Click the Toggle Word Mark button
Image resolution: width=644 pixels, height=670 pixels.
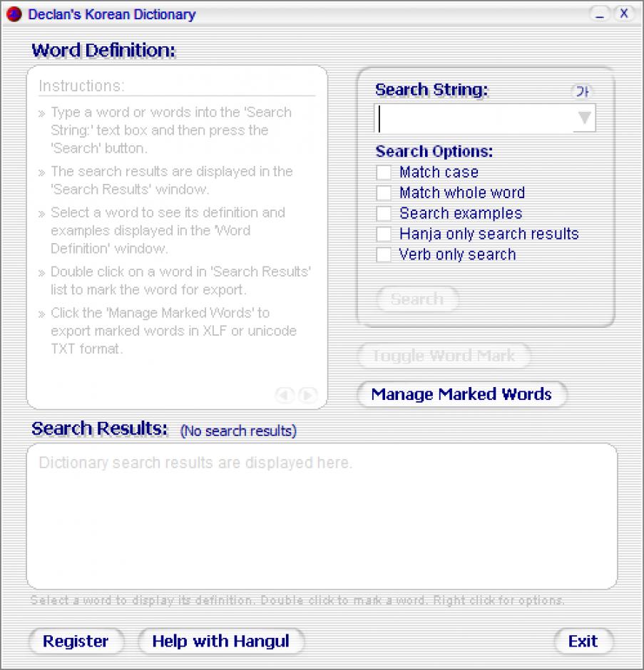click(x=444, y=356)
